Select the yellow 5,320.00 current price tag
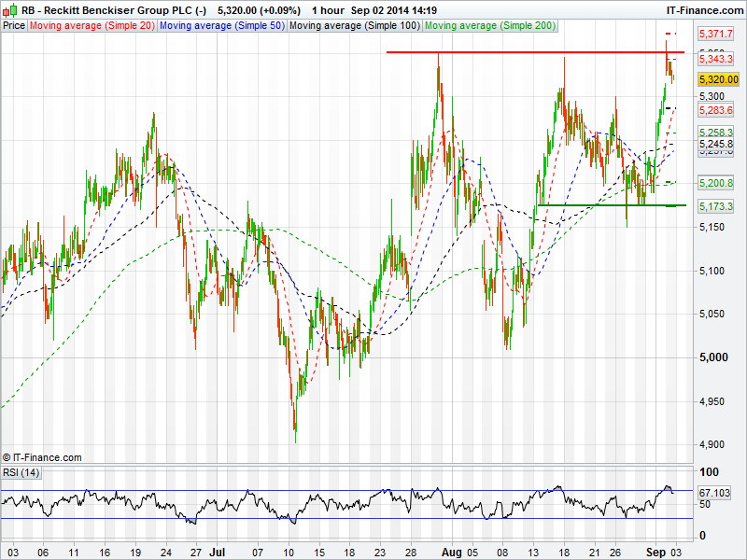This screenshot has height=560, width=747. coord(718,80)
